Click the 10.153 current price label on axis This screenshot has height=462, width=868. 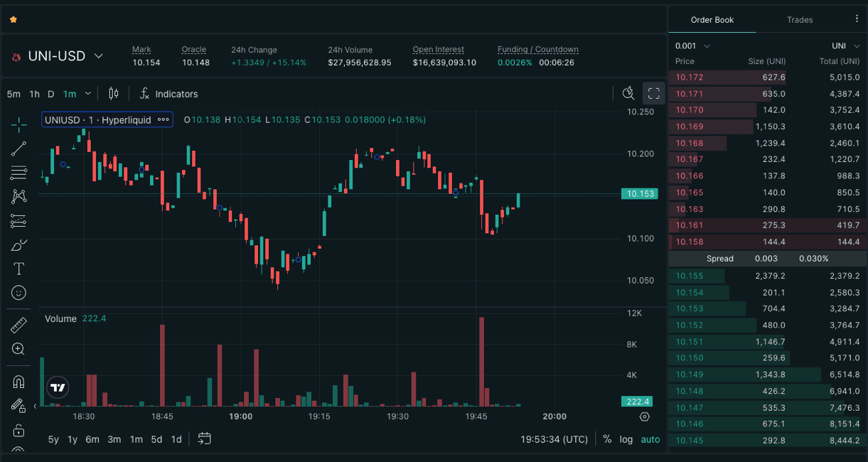click(x=639, y=193)
